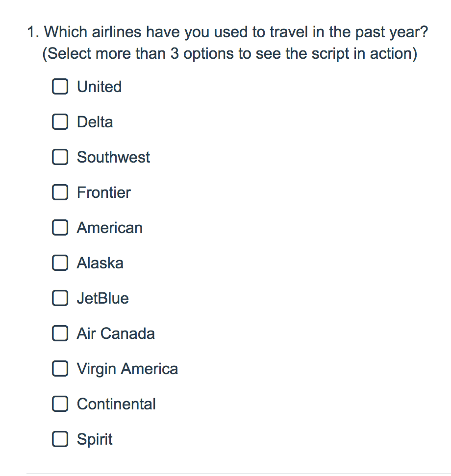451x476 pixels.
Task: Select Frontier by clicking its label text
Action: pyautogui.click(x=103, y=192)
